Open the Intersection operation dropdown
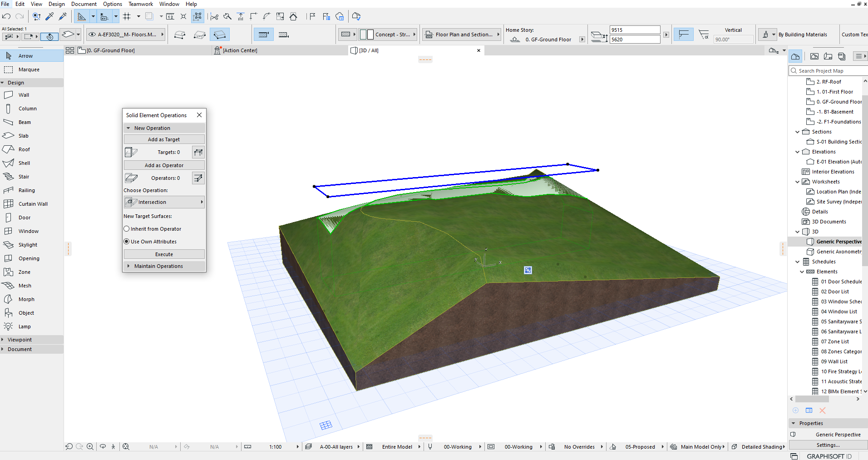Screen dimensions: 868x460 [x=164, y=202]
